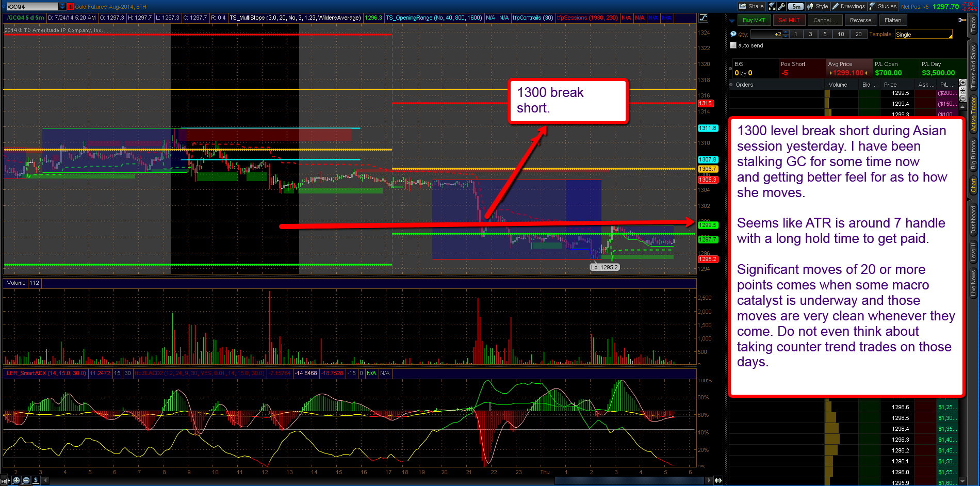
Task: Open the Trade side tab
Action: [973, 24]
